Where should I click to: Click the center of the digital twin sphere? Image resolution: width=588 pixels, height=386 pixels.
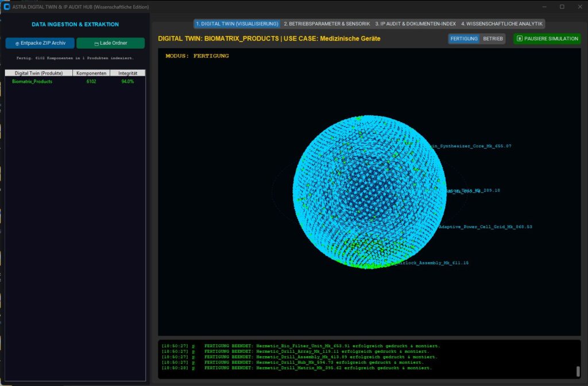point(369,192)
